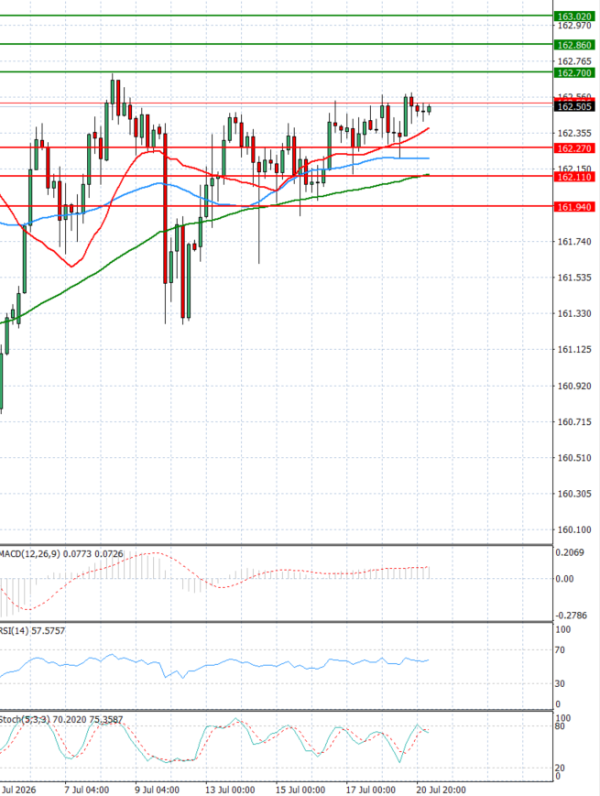Click the 17 Jul 00:00 time axis label

370,790
